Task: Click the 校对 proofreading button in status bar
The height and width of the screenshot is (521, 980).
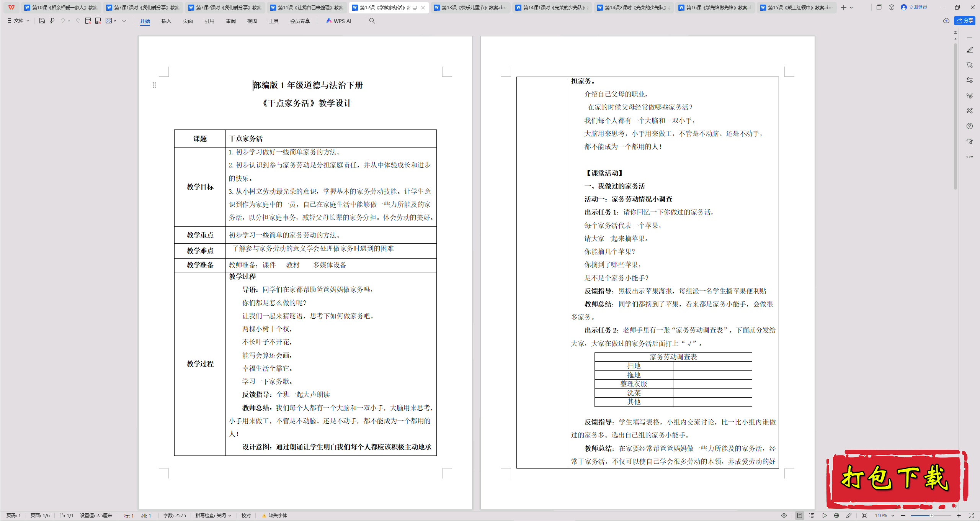Action: pyautogui.click(x=246, y=516)
